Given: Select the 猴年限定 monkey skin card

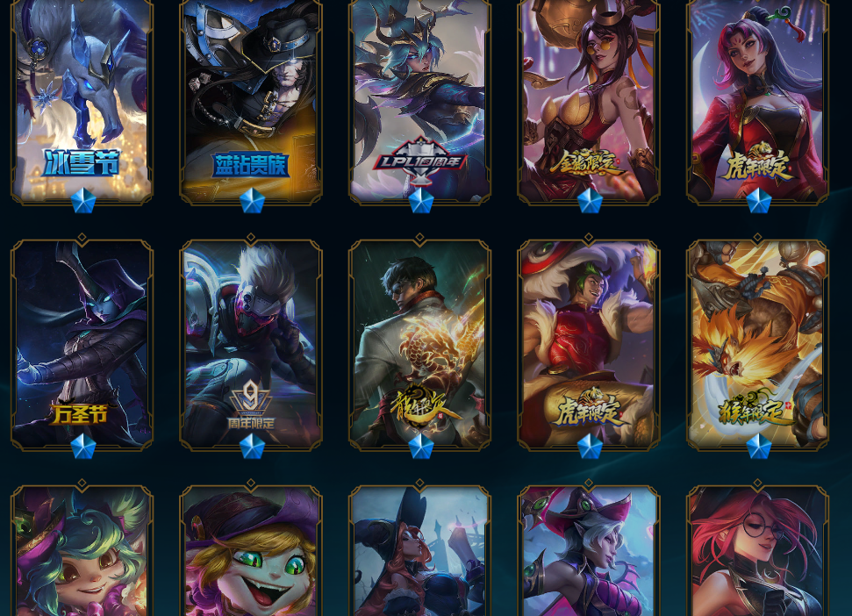Looking at the screenshot, I should click(758, 345).
